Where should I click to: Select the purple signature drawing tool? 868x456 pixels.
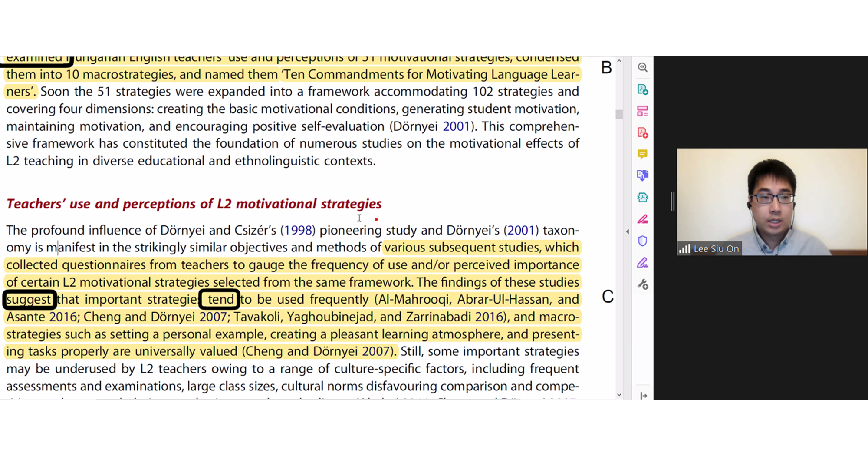[x=643, y=263]
